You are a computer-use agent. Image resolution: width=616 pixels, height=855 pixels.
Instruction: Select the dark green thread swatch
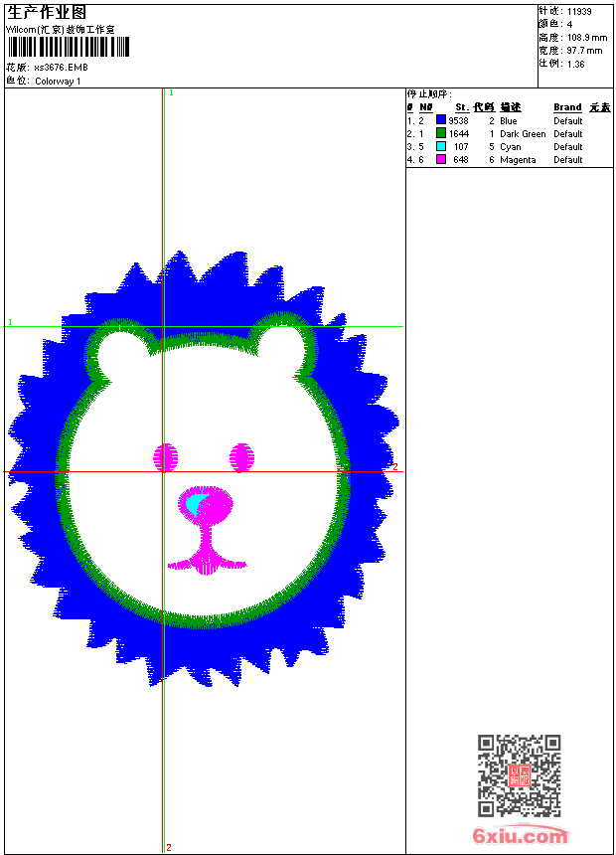click(x=441, y=133)
